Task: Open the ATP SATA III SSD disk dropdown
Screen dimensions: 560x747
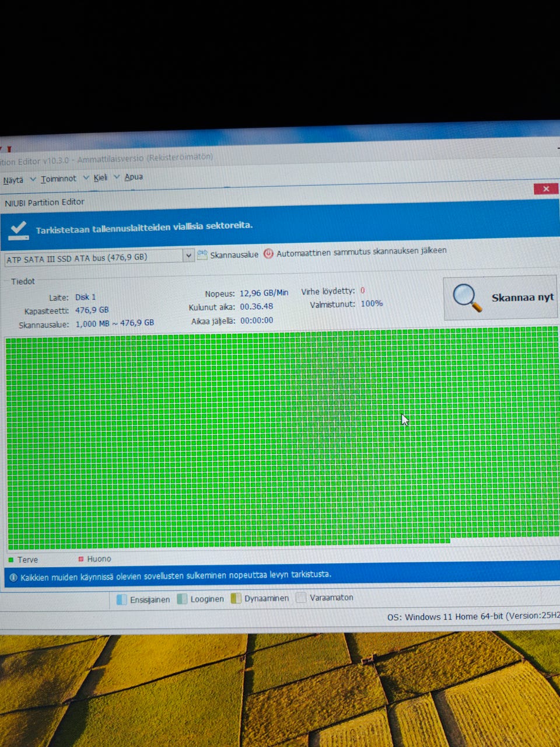Action: [x=99, y=257]
